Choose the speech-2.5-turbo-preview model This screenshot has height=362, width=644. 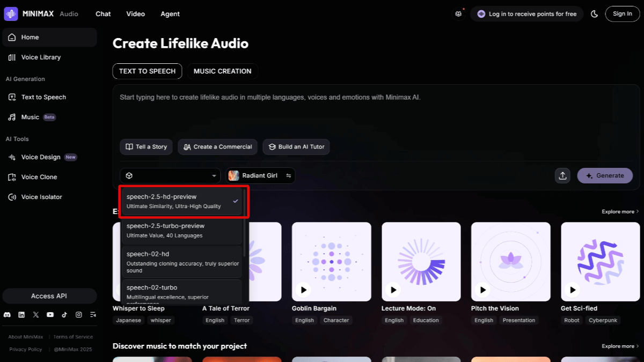coord(182,230)
